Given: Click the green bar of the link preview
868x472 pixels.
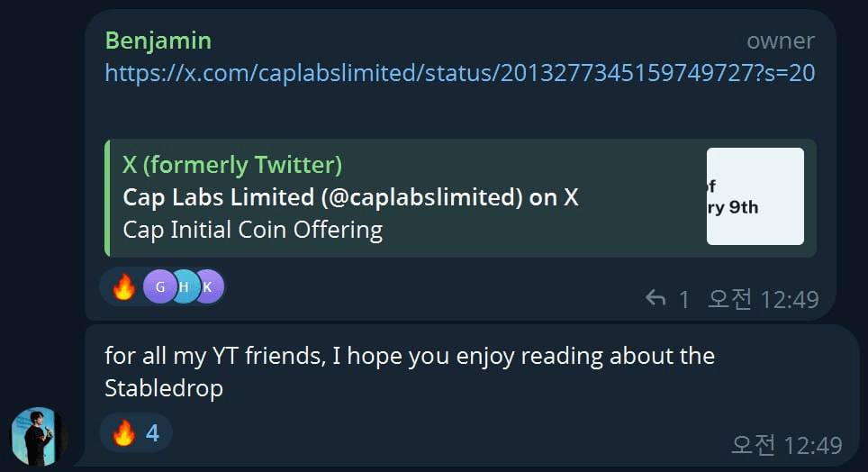Looking at the screenshot, I should (107, 197).
